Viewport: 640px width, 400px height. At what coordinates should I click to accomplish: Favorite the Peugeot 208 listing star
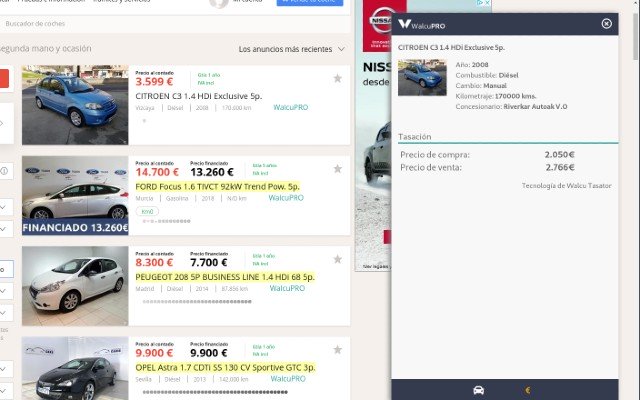click(x=338, y=259)
